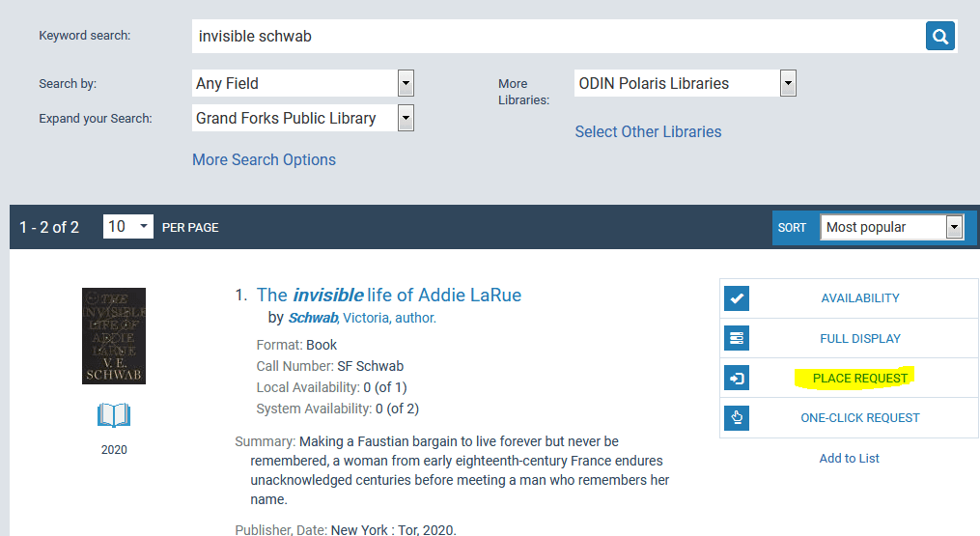Click Add to List link
The height and width of the screenshot is (536, 980).
[x=849, y=459]
